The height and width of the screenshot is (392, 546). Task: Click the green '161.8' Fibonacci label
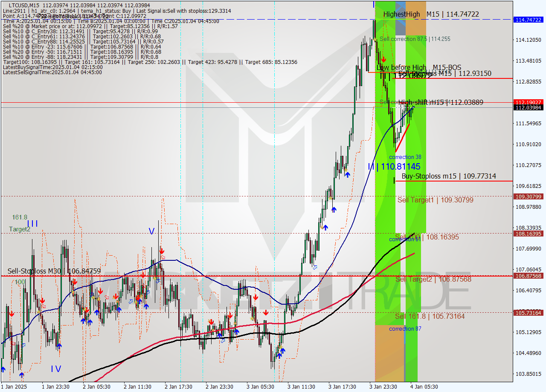[x=20, y=217]
